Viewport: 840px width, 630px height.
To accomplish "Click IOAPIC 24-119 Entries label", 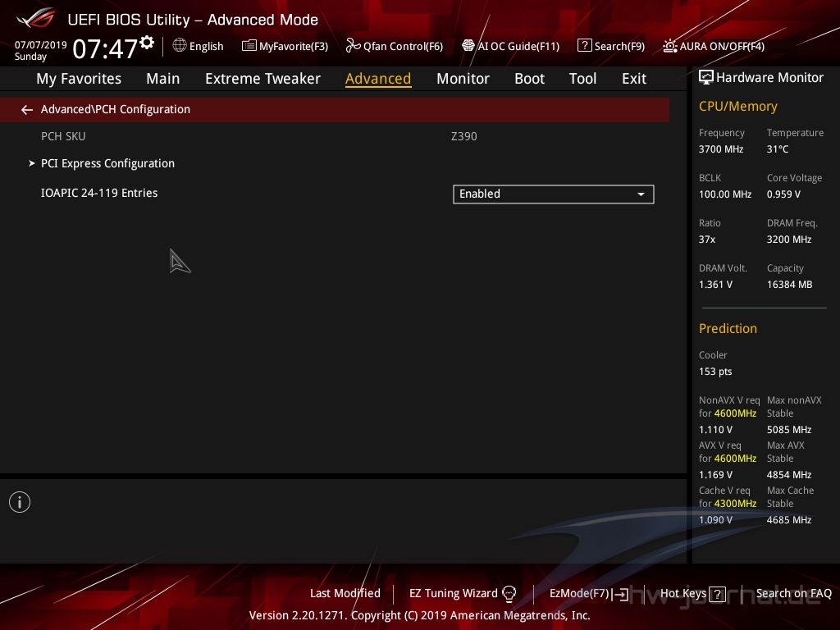I will point(99,193).
